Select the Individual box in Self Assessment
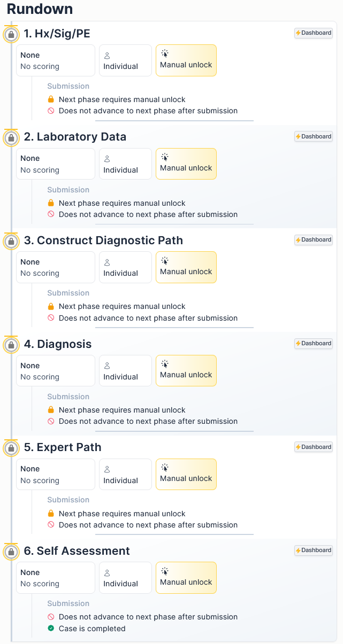 pos(125,578)
